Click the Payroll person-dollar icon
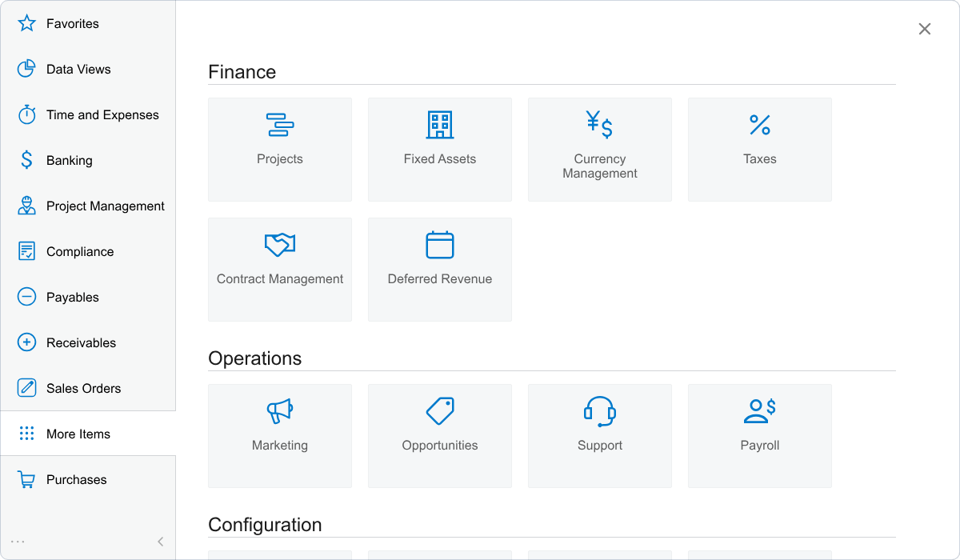 coord(760,411)
